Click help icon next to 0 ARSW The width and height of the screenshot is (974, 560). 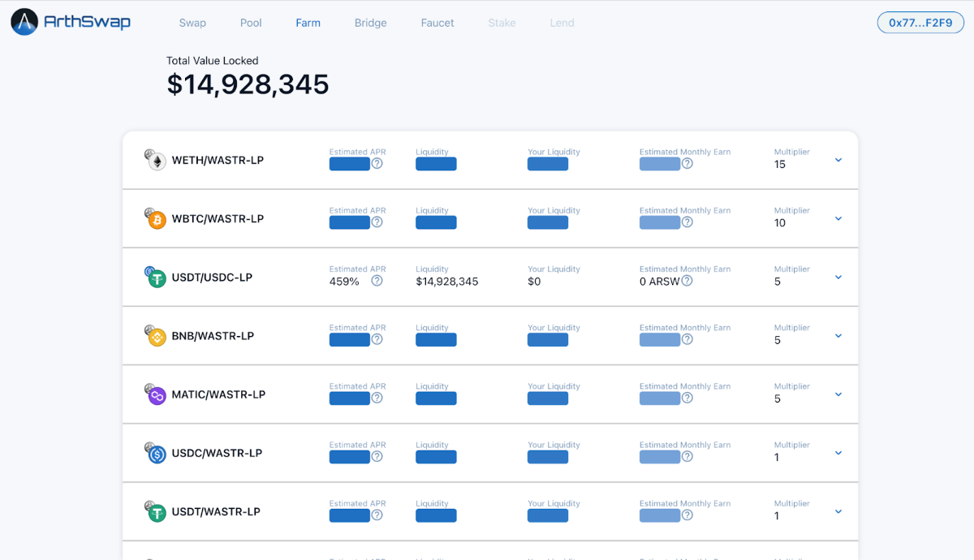pos(687,281)
